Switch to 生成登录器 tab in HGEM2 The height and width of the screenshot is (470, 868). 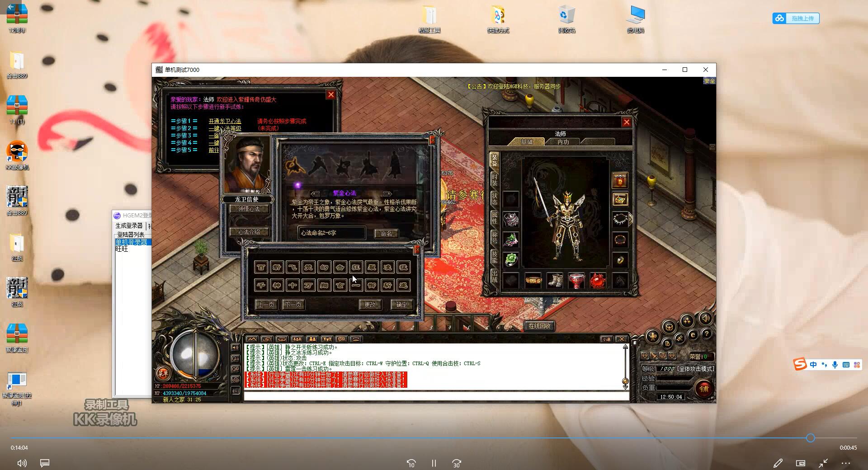pos(129,226)
